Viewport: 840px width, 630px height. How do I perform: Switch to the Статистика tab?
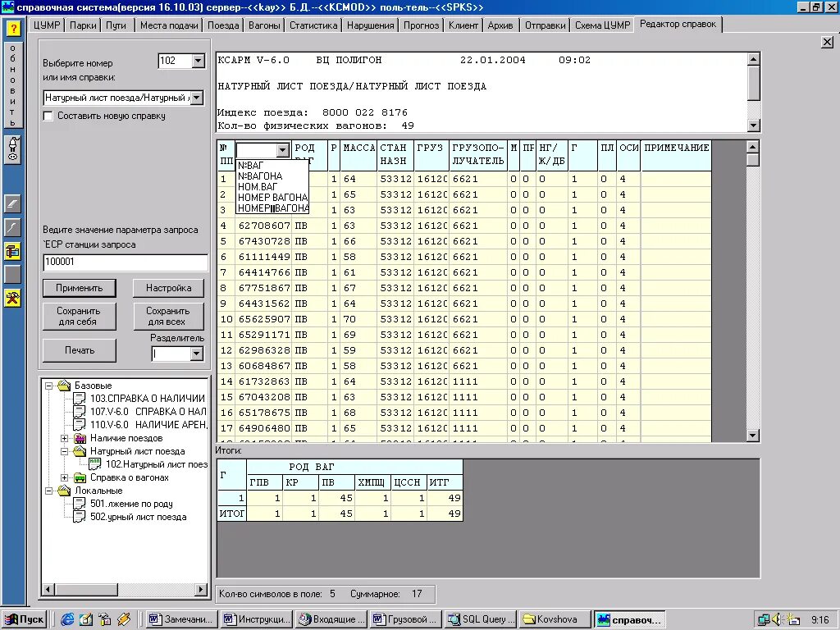point(313,25)
